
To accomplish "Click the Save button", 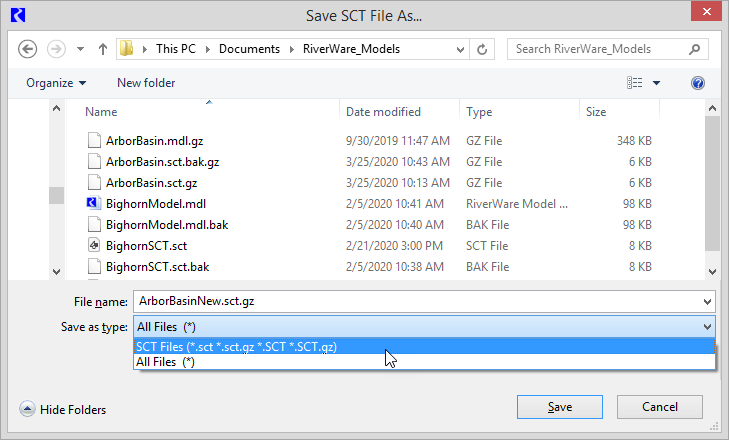I will coord(559,407).
